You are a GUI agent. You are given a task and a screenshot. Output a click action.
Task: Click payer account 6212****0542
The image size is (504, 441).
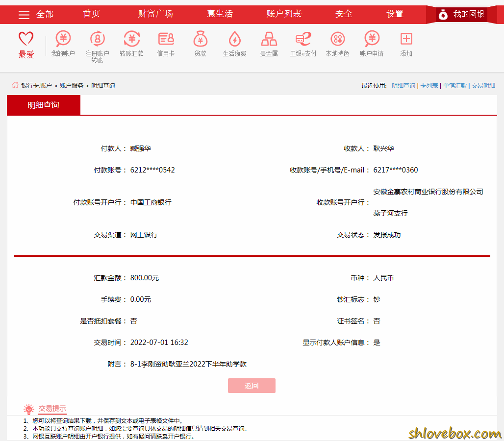152,170
